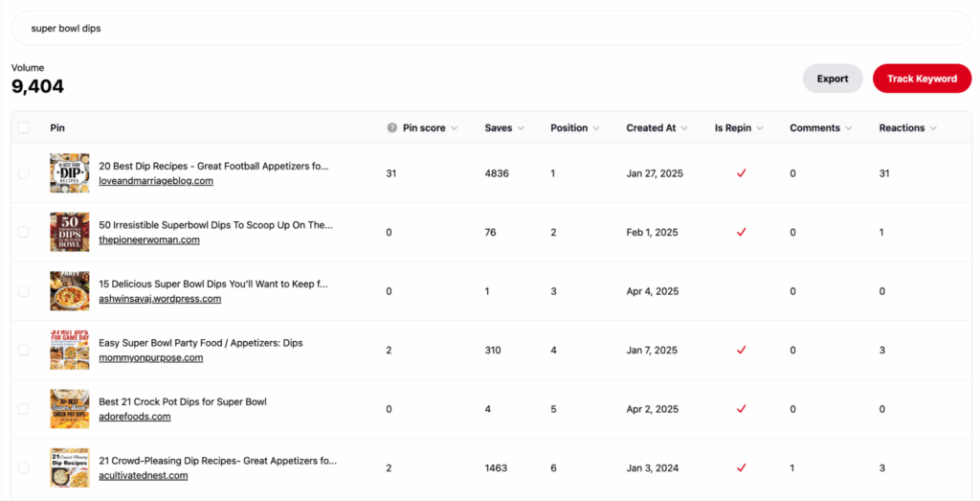980x501 pixels.
Task: Click the Is Repin checkmark for adorefoods.com row
Action: click(x=742, y=409)
